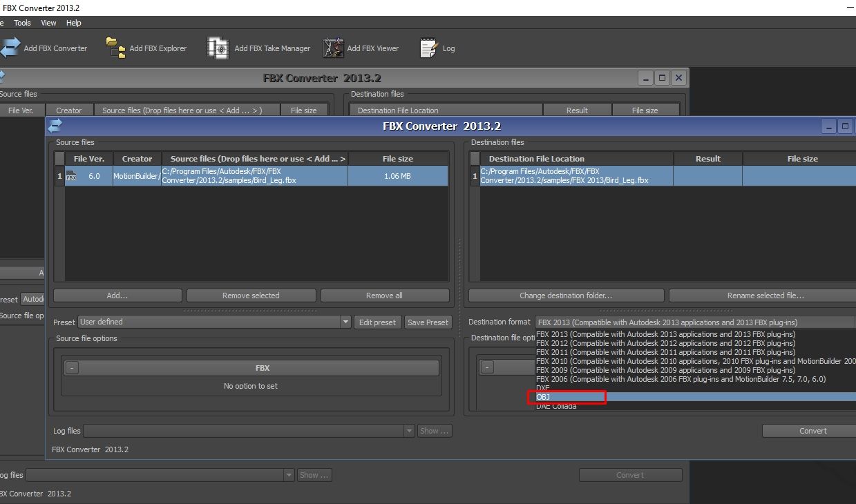This screenshot has width=856, height=504.
Task: Click the Add FBX Converter toolbar icon
Action: pos(10,47)
